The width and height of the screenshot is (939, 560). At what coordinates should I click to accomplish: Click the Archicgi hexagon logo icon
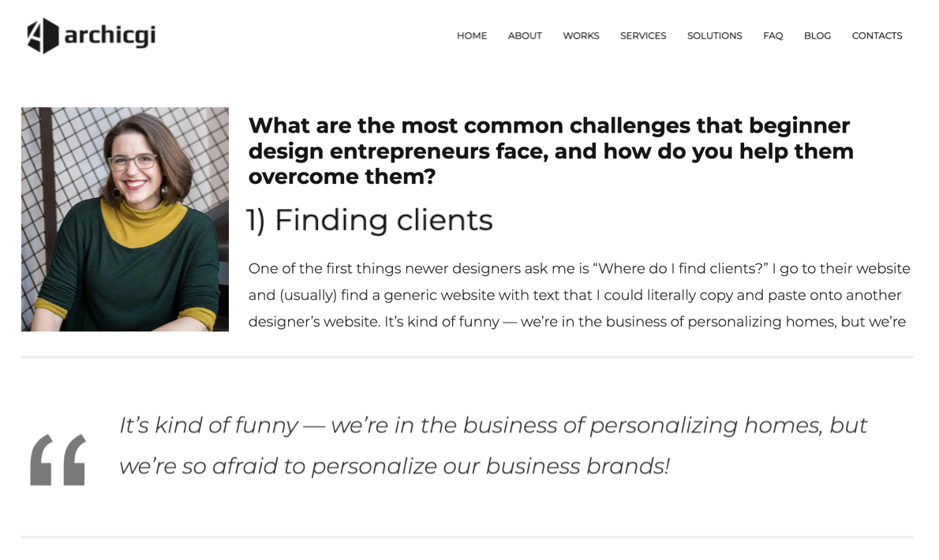[x=43, y=35]
